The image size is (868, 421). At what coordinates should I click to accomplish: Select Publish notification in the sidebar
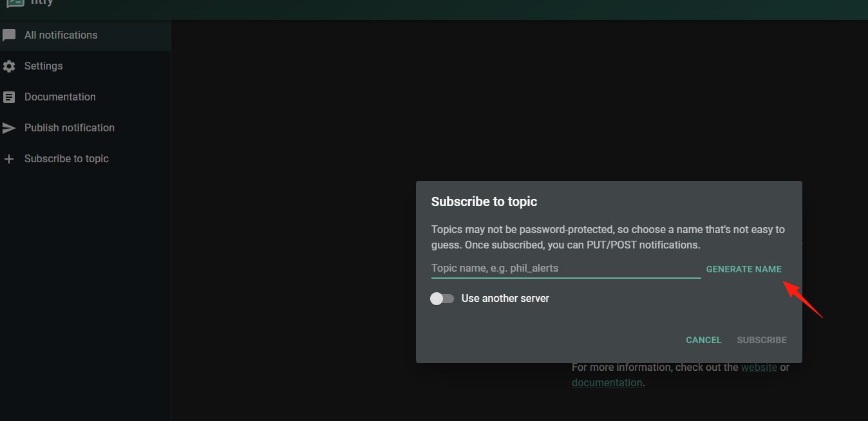pyautogui.click(x=86, y=128)
